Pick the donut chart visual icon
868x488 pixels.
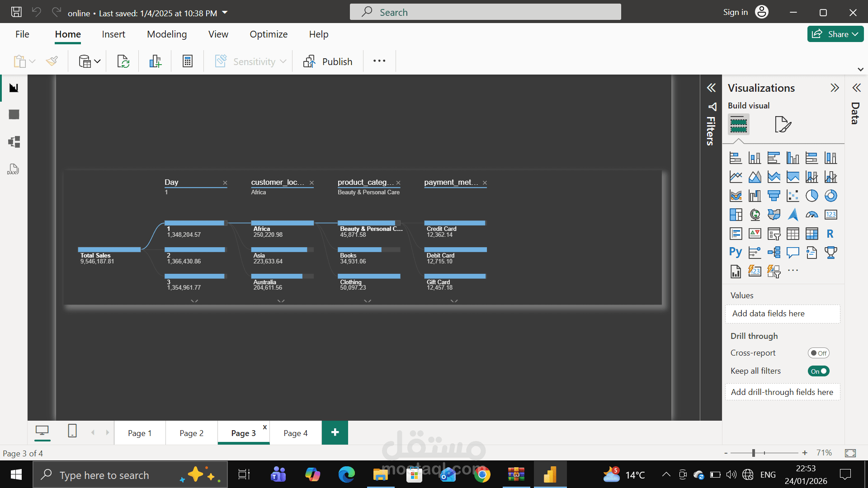click(x=830, y=196)
